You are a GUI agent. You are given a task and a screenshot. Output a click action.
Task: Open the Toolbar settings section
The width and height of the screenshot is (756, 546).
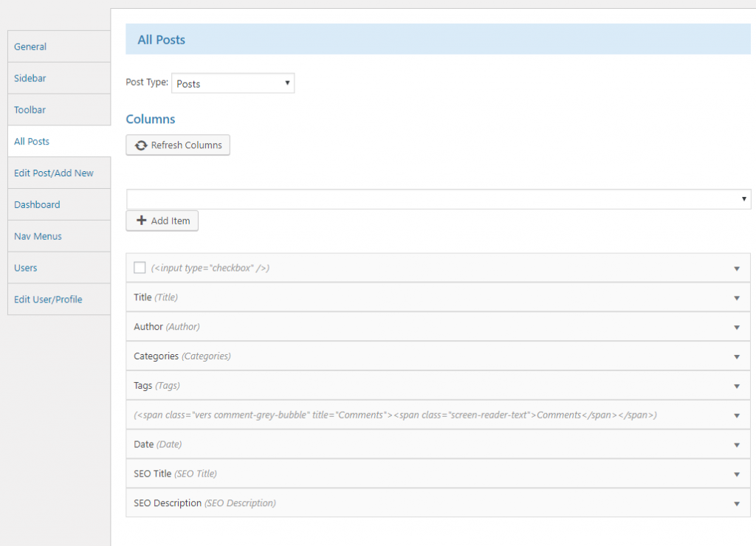pos(30,109)
